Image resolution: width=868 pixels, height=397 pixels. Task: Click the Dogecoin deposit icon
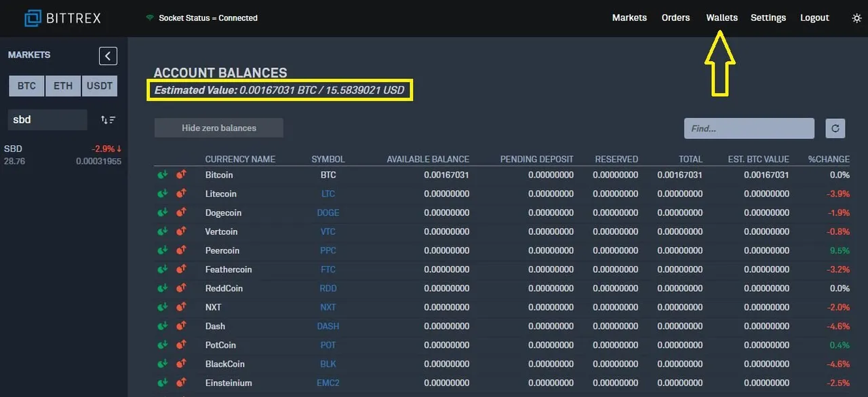point(162,212)
